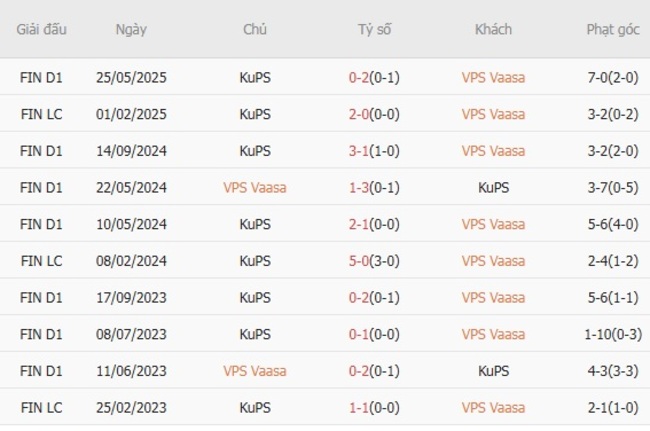Viewport: 650px width, 431px height.
Task: Select the "Khách" column header
Action: [493, 29]
